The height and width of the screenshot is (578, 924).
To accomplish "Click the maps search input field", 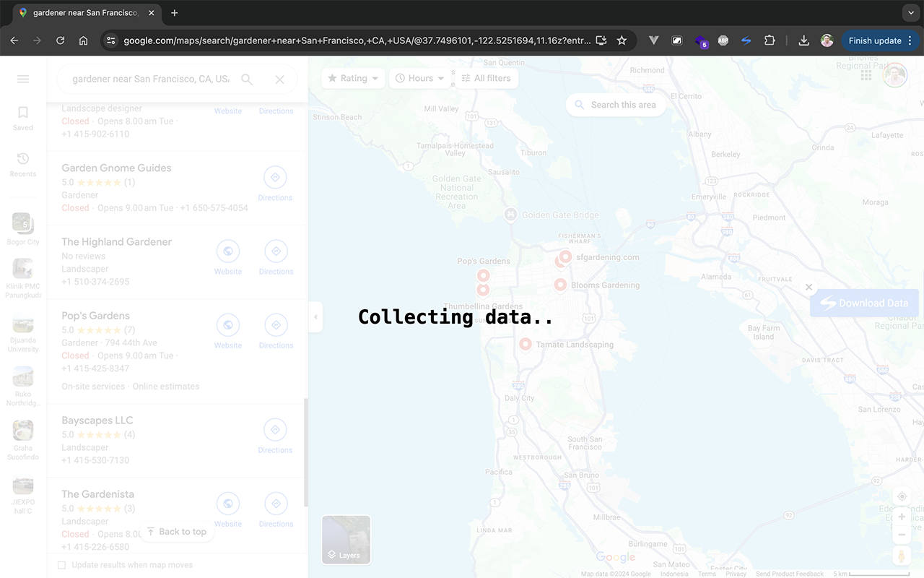I will [x=151, y=79].
